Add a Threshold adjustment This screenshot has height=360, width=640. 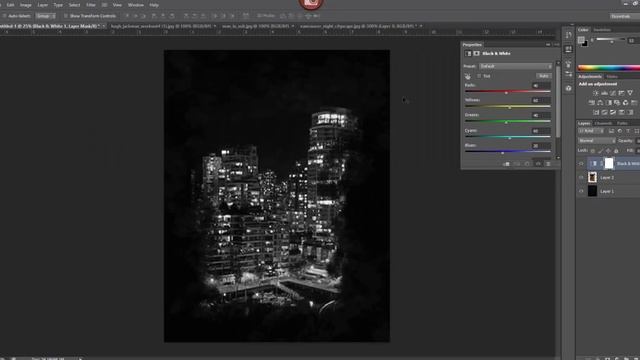coord(613,112)
